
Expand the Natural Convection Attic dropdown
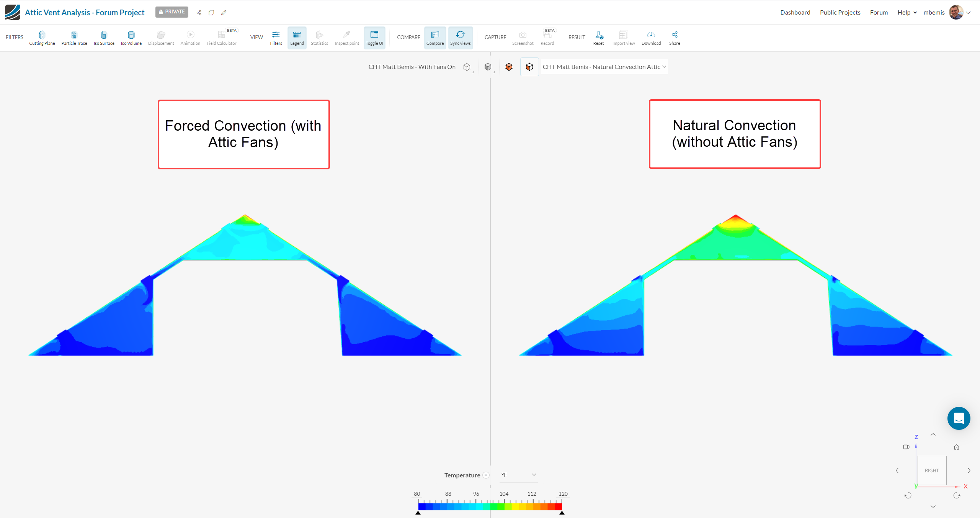pyautogui.click(x=604, y=67)
